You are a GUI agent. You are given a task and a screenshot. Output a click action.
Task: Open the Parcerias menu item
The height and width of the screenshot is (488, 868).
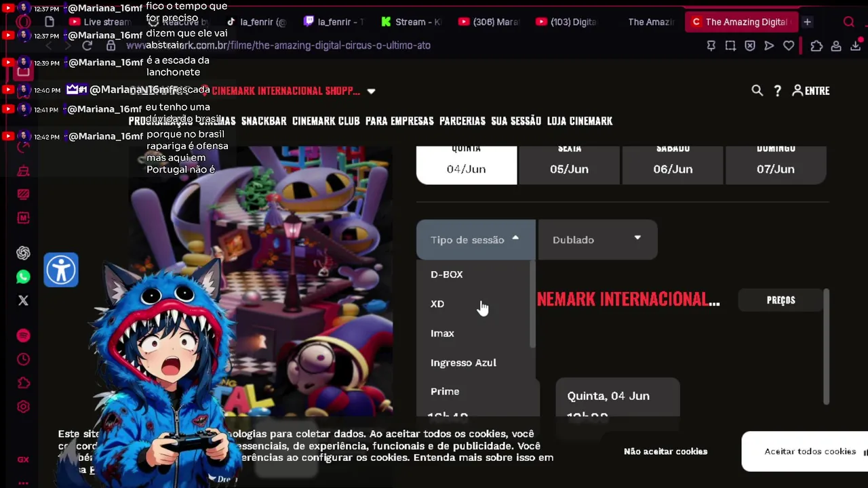pos(462,121)
